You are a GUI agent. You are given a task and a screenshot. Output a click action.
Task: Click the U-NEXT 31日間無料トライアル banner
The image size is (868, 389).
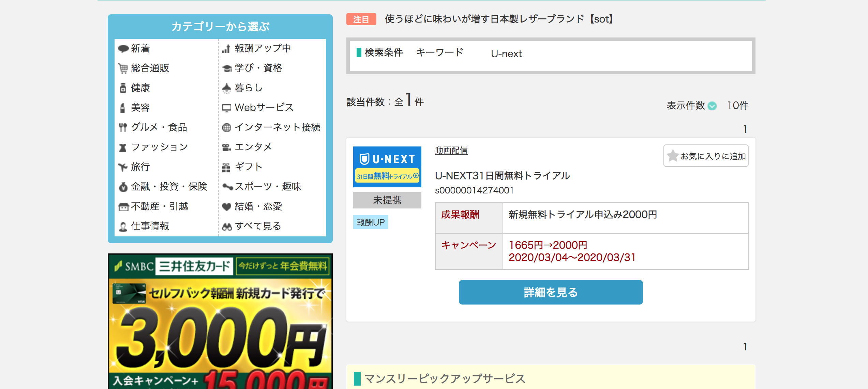tap(387, 167)
